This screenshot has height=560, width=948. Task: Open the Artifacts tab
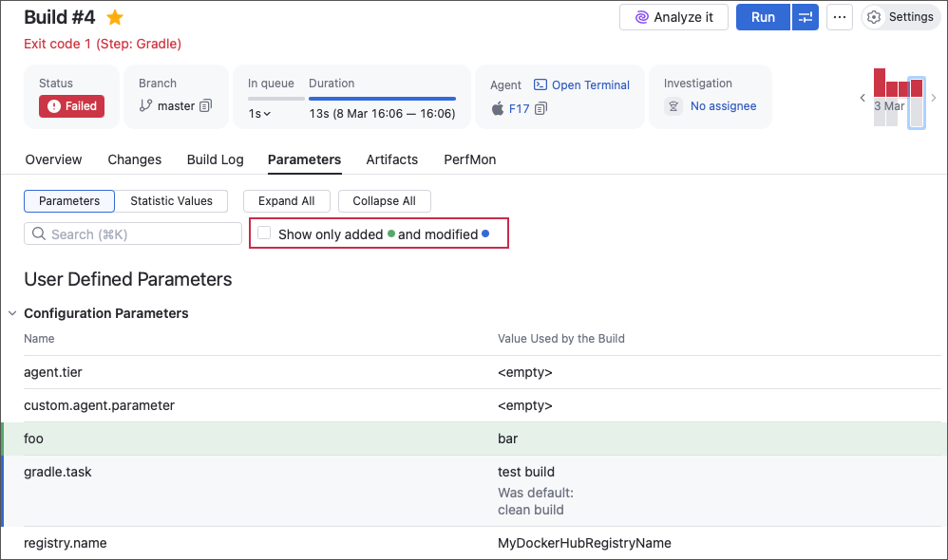pos(391,159)
